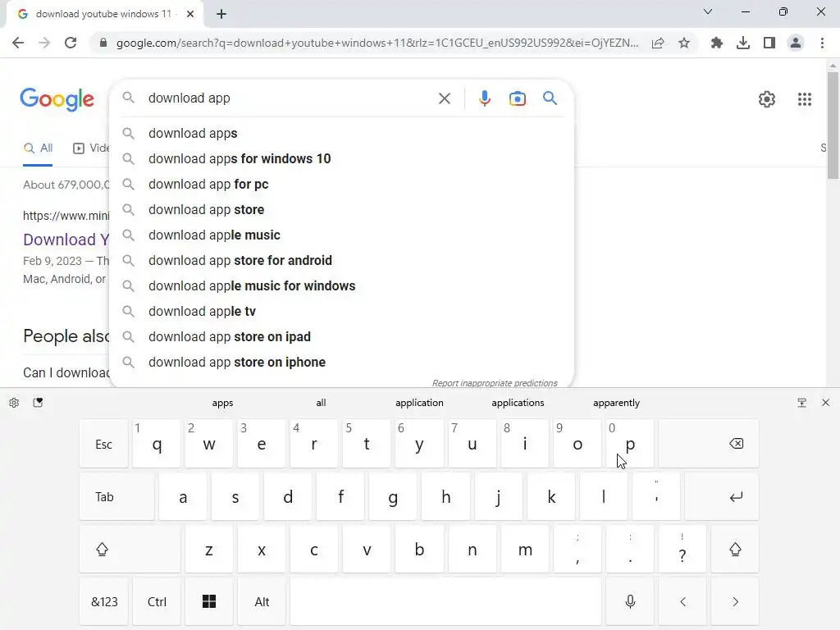
Task: Close the touch keyboard
Action: point(825,403)
